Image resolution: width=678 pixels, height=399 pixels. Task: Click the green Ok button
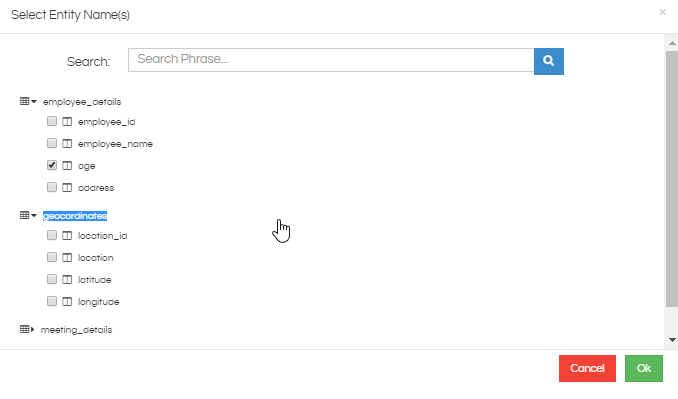644,368
